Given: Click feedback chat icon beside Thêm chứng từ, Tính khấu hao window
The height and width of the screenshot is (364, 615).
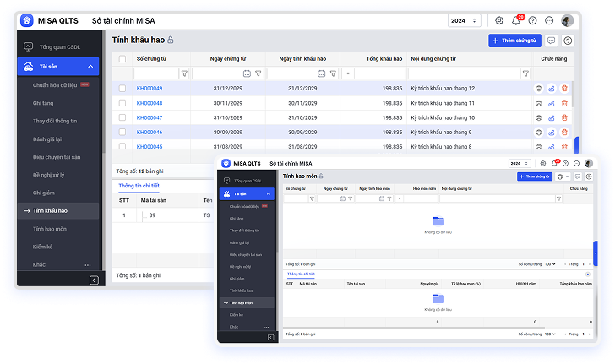Looking at the screenshot, I should click(x=551, y=41).
